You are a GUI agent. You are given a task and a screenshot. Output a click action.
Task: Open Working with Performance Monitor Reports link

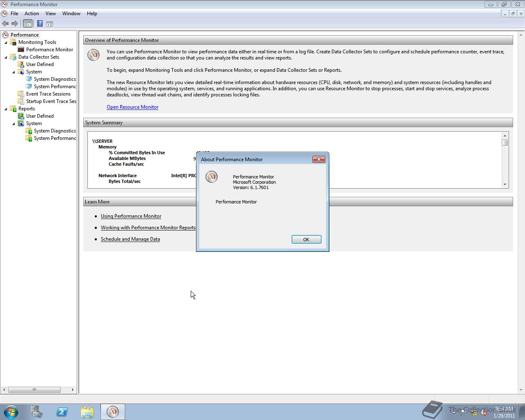pos(148,228)
